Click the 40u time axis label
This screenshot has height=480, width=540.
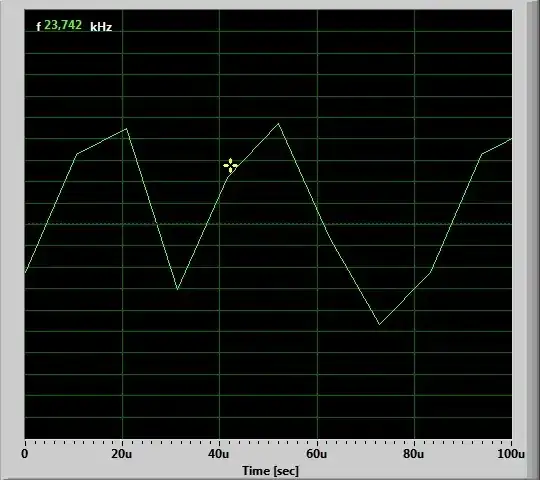click(218, 454)
